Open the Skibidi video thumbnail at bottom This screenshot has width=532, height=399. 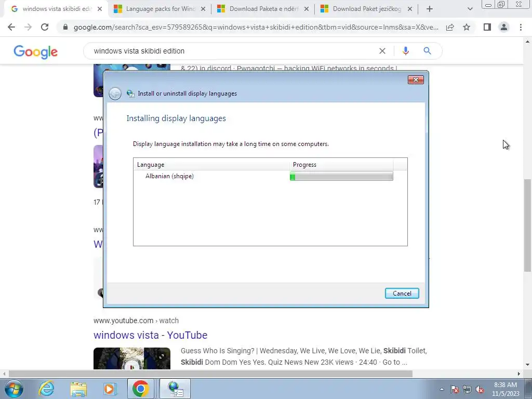(132, 358)
